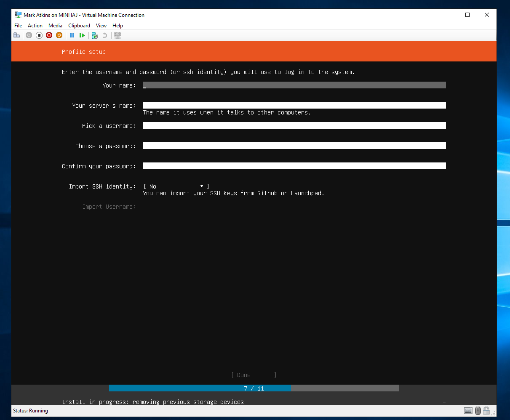
Task: Pause the virtual machine
Action: (x=72, y=35)
